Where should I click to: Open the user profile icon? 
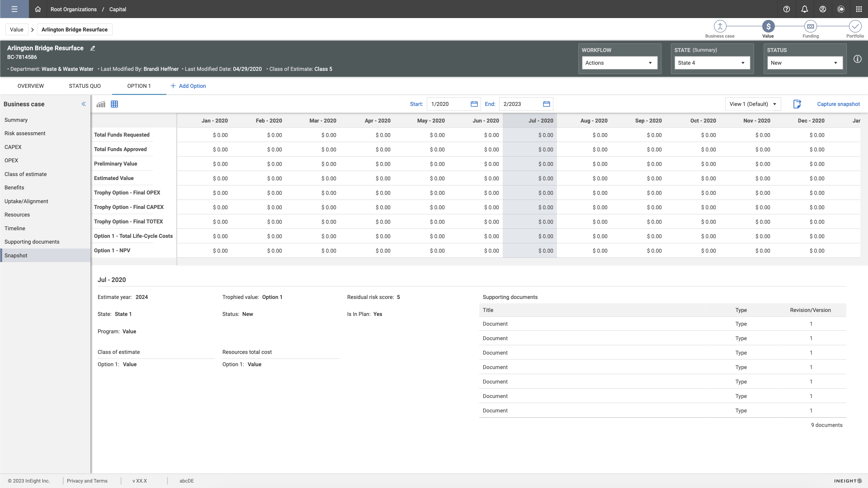(823, 9)
